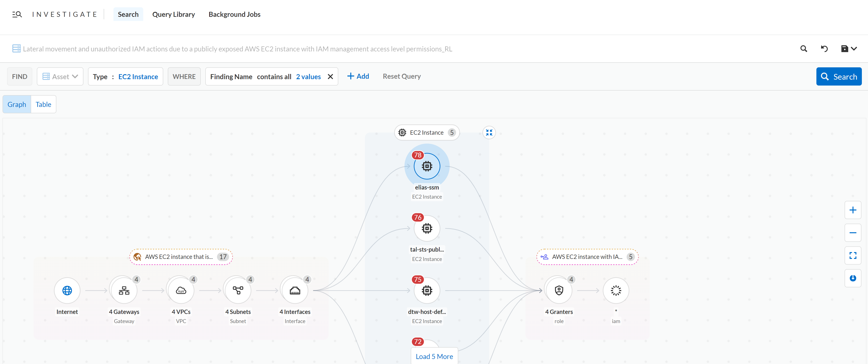Viewport: 868px width, 364px height.
Task: Switch to Graph view
Action: [17, 104]
